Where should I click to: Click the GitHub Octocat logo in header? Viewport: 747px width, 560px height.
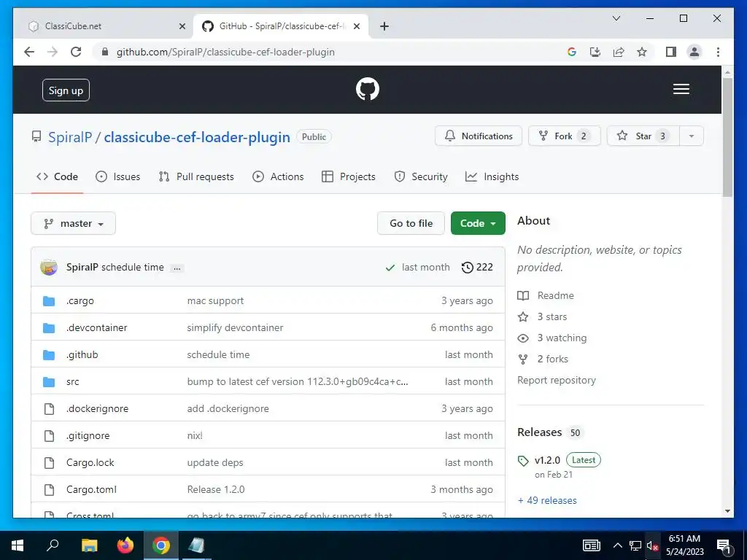coord(368,89)
